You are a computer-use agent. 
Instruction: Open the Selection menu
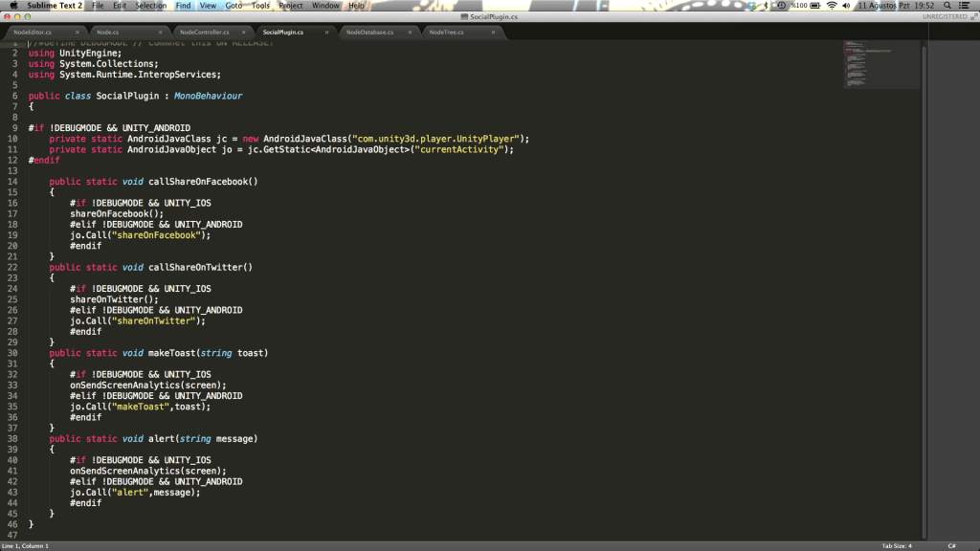tap(150, 6)
